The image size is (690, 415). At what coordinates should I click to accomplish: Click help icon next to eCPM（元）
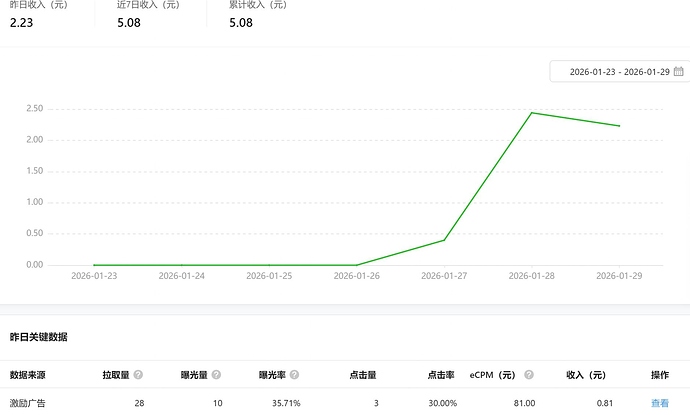(x=529, y=375)
